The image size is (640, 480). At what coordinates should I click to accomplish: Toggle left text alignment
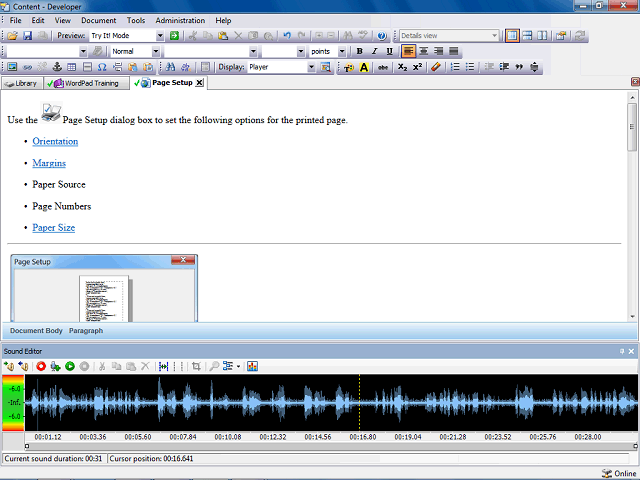click(408, 51)
